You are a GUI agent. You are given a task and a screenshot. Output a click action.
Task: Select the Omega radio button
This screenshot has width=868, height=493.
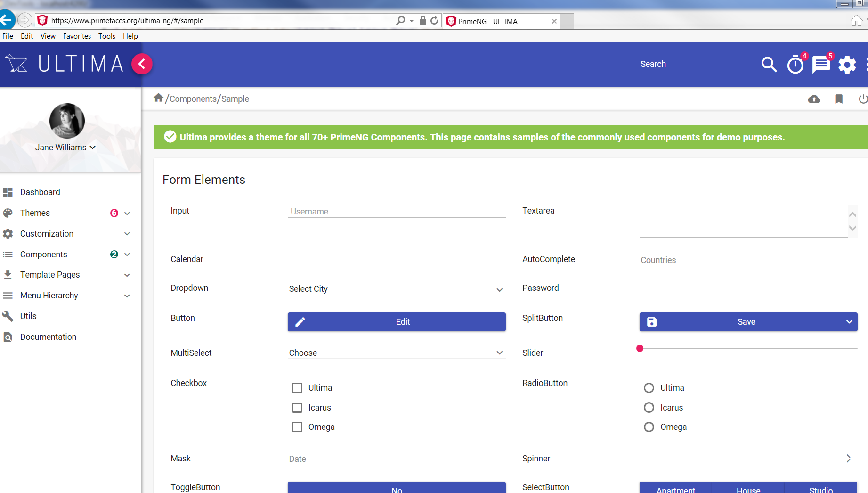click(x=649, y=427)
